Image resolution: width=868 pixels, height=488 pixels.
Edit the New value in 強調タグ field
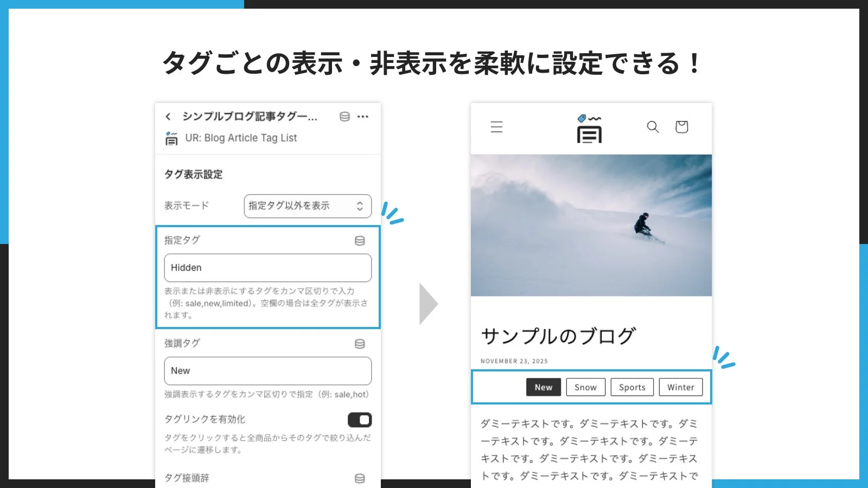pos(267,371)
